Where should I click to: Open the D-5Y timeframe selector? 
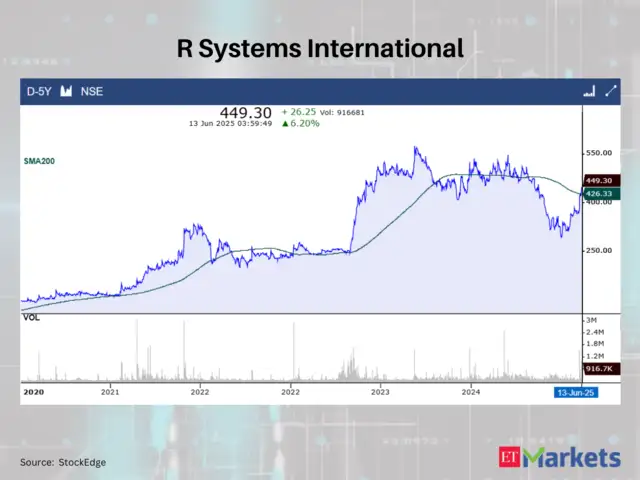tap(39, 91)
